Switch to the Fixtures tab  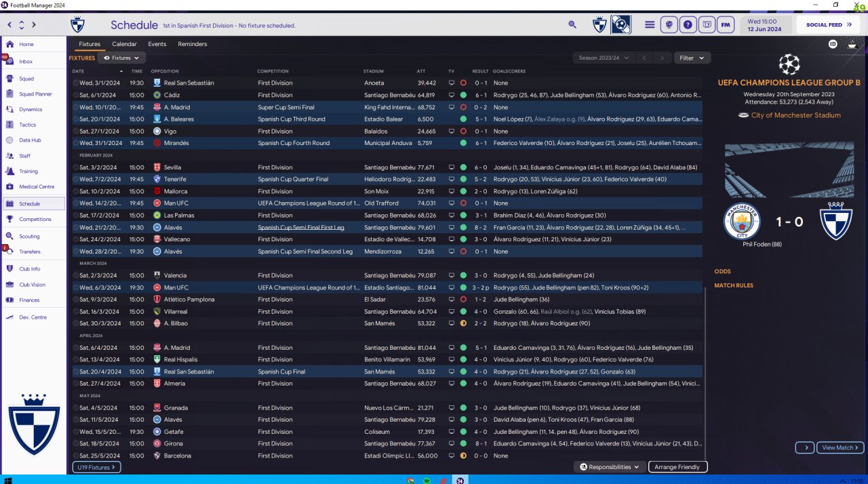click(x=90, y=44)
